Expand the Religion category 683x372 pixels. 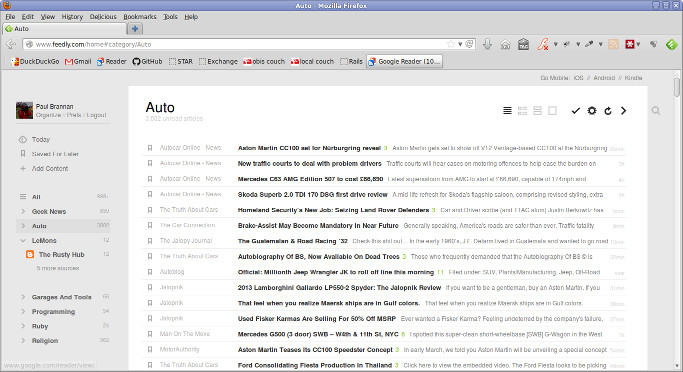(x=23, y=340)
